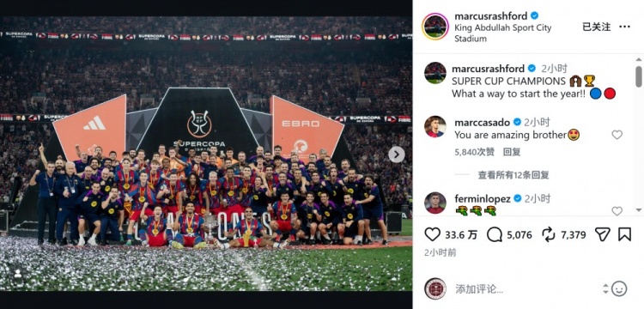This screenshot has width=644, height=309.
Task: Save post with the bookmark icon
Action: [x=624, y=234]
